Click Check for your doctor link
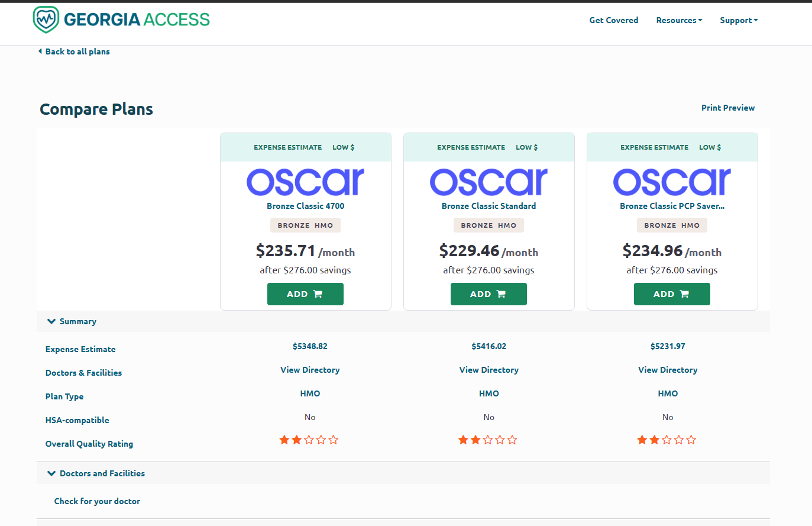 (97, 501)
